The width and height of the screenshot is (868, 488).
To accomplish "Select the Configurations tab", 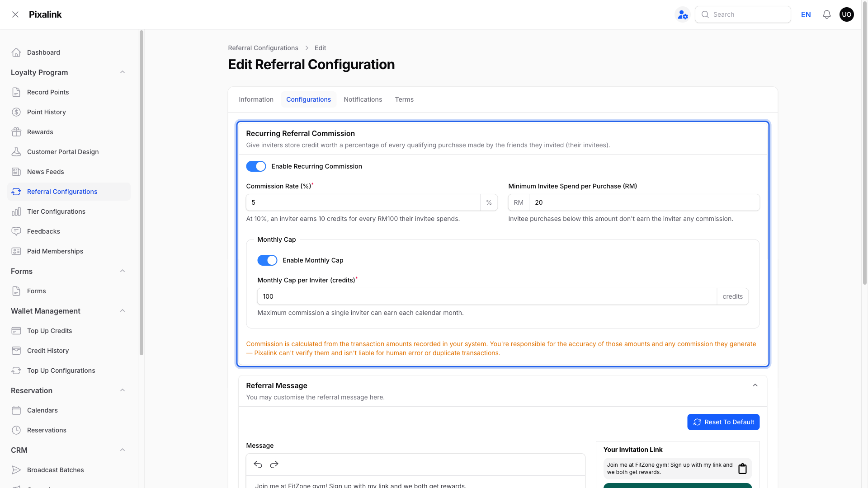I will [309, 99].
